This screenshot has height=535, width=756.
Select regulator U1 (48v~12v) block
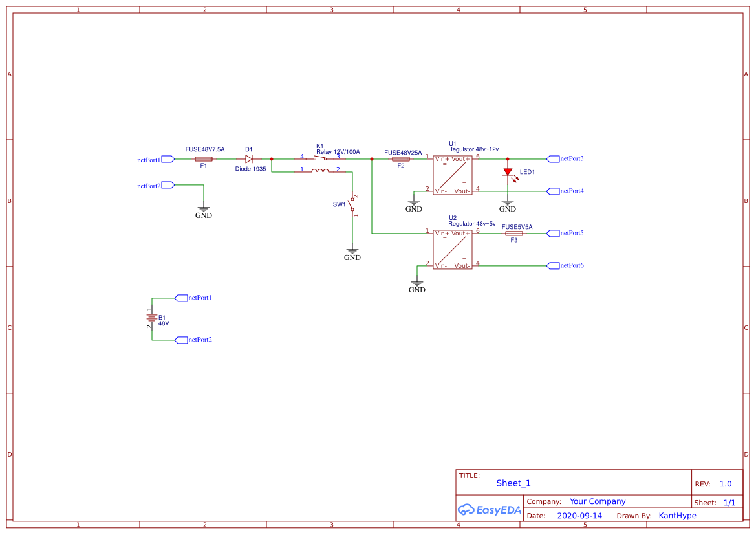click(453, 175)
